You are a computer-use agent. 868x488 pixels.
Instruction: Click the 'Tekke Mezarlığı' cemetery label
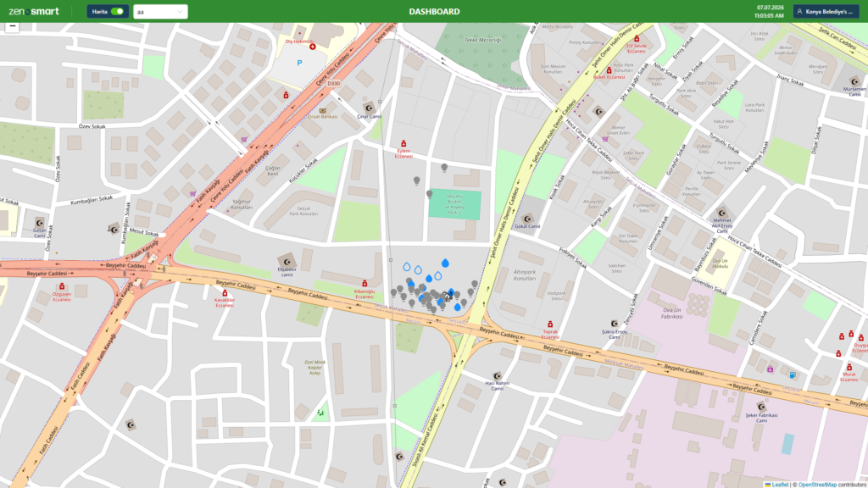[x=482, y=40]
